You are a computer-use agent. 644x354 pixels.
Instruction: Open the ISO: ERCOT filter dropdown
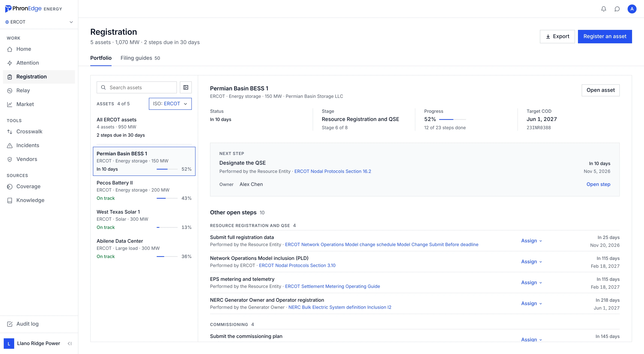pos(170,104)
